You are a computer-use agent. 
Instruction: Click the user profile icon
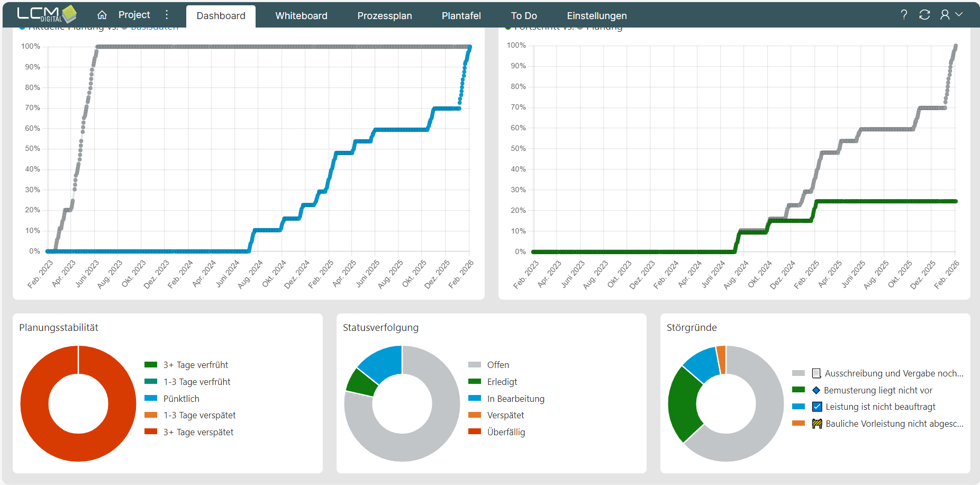click(x=945, y=15)
